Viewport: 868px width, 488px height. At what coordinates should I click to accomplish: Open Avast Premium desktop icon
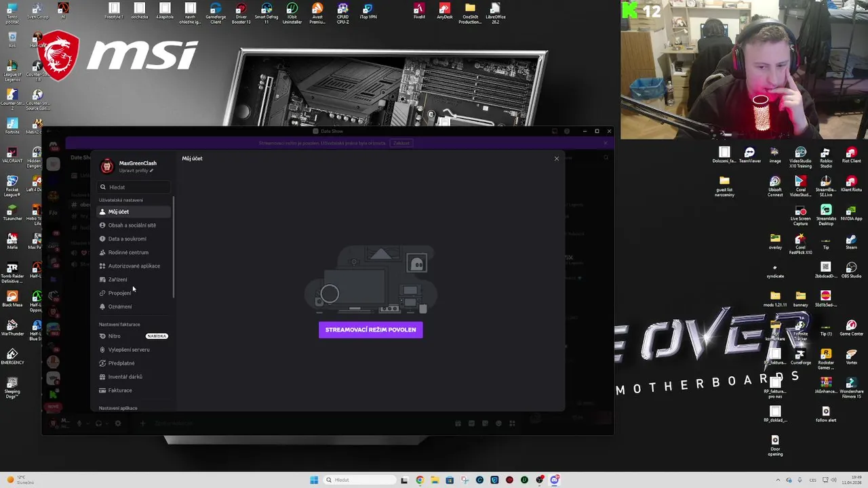pyautogui.click(x=317, y=13)
